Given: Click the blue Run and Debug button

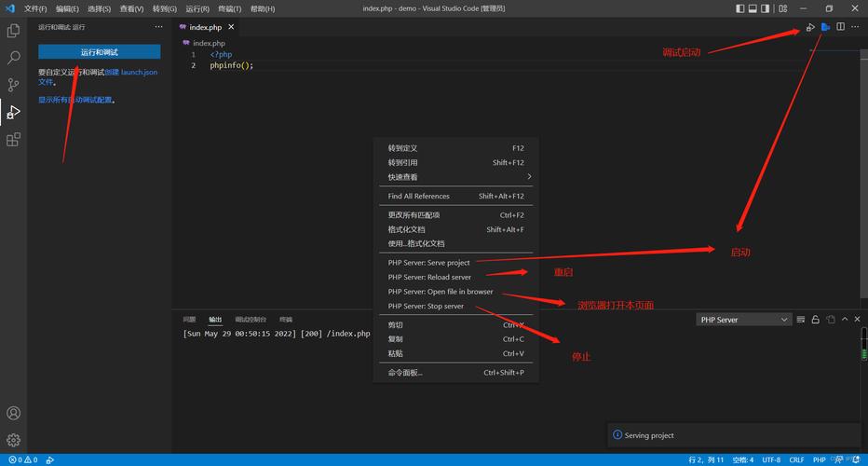Looking at the screenshot, I should point(99,52).
